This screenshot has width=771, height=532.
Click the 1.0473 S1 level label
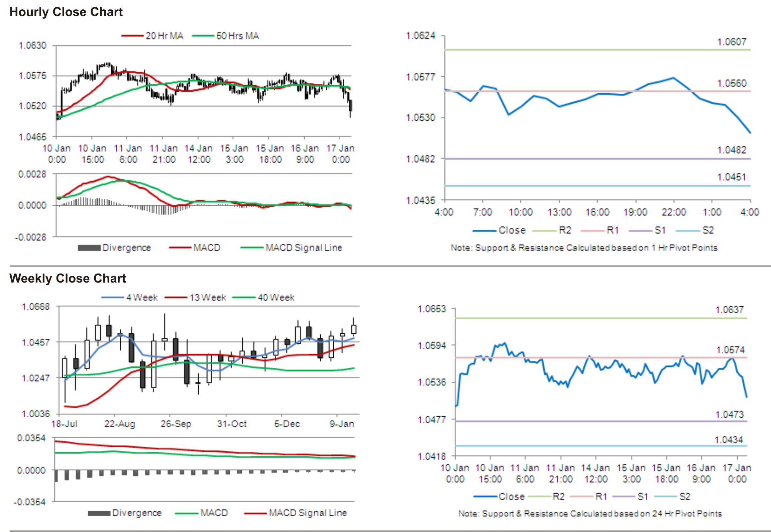pyautogui.click(x=729, y=414)
